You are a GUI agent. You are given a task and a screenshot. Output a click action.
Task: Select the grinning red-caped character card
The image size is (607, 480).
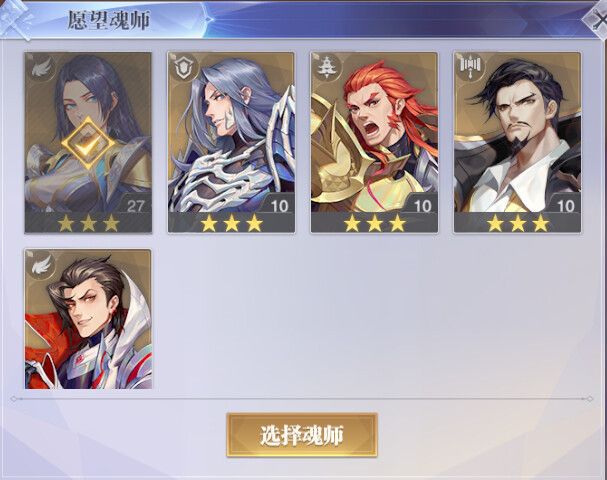[88, 319]
